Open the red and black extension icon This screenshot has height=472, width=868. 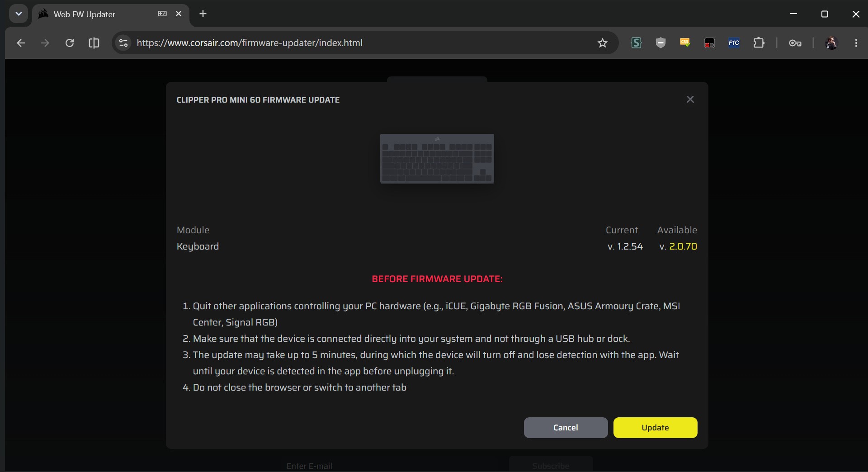click(x=709, y=43)
